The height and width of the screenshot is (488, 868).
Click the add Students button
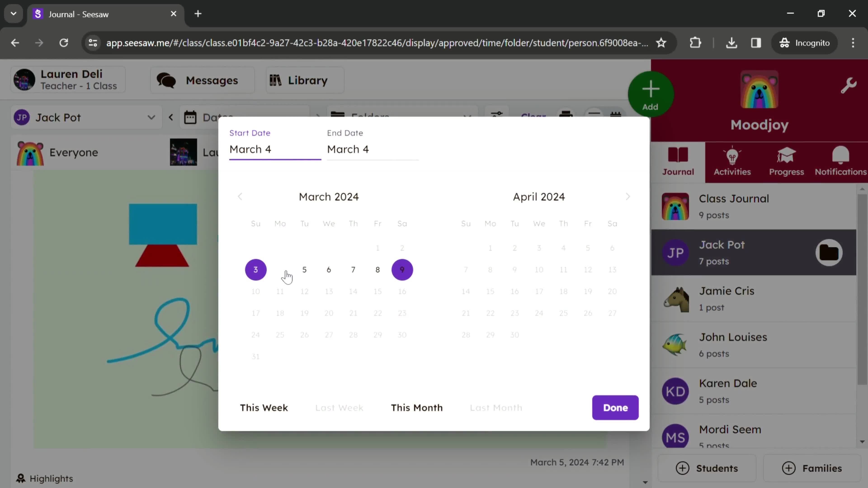tap(707, 468)
